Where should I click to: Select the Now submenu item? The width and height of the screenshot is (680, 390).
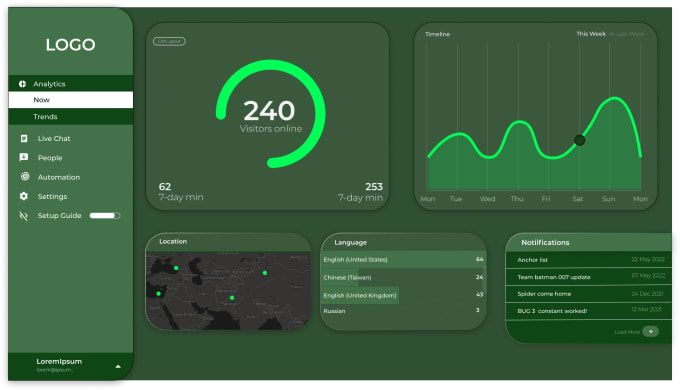click(x=70, y=100)
